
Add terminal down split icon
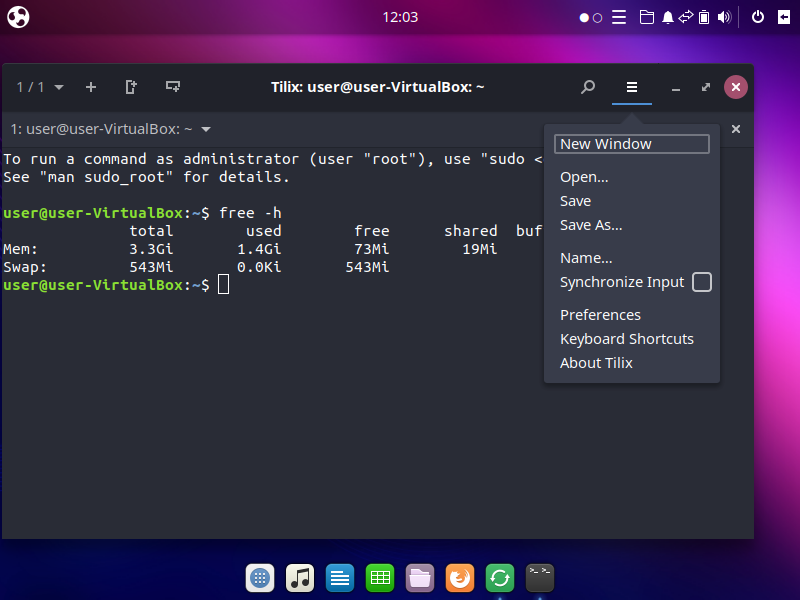[173, 87]
